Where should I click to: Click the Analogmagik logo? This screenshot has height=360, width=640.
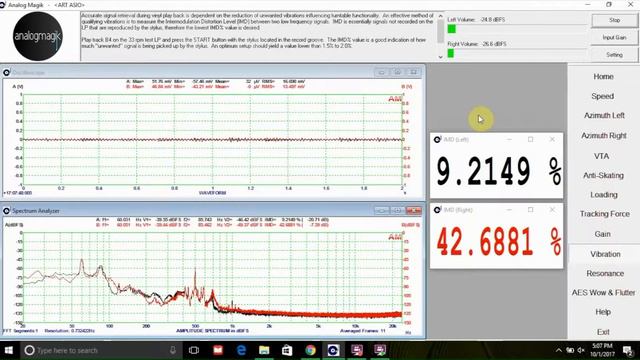tap(38, 36)
